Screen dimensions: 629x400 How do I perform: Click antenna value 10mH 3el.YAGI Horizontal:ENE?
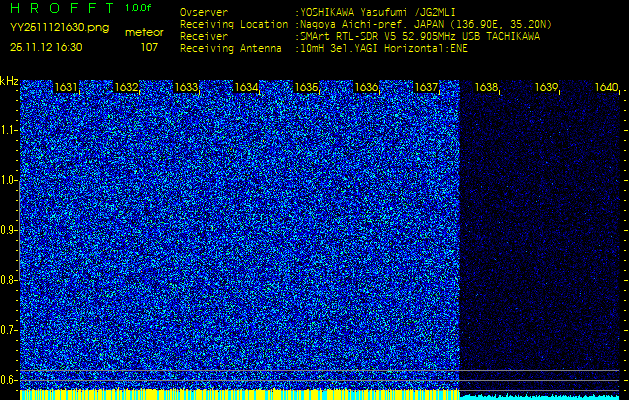click(x=384, y=49)
